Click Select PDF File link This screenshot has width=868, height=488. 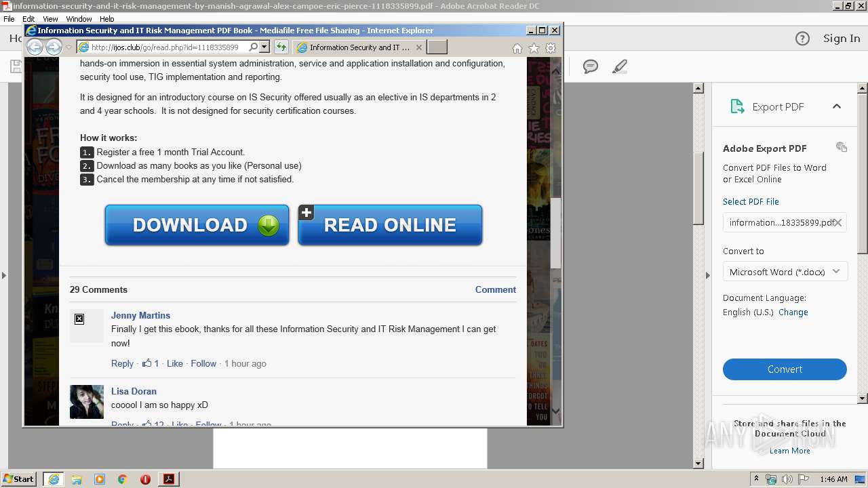point(751,202)
